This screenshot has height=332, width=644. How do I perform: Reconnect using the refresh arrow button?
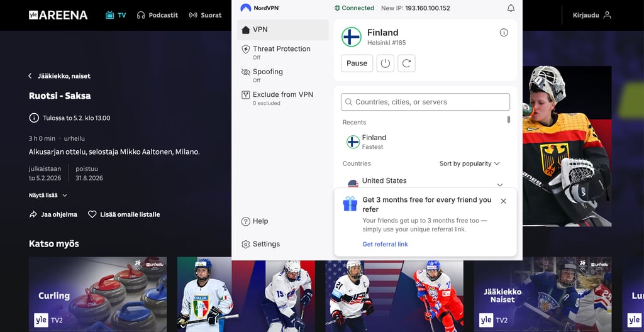(x=407, y=64)
